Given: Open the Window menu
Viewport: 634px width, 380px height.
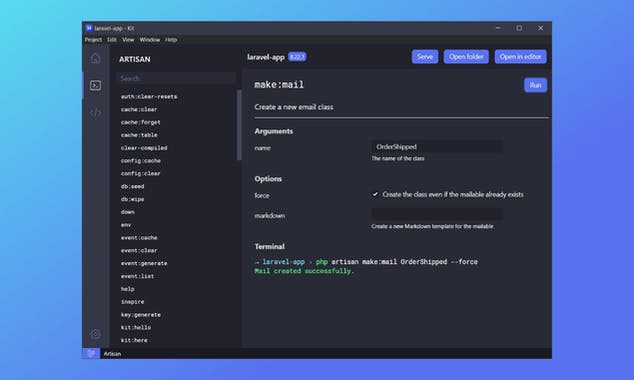Looking at the screenshot, I should (150, 40).
